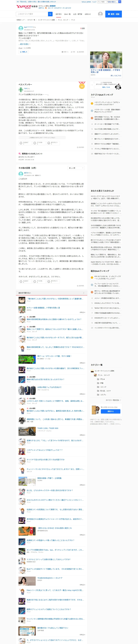Click ABEMA ad image thumbnail in sidebar
The image size is (138, 644).
pos(106,60)
